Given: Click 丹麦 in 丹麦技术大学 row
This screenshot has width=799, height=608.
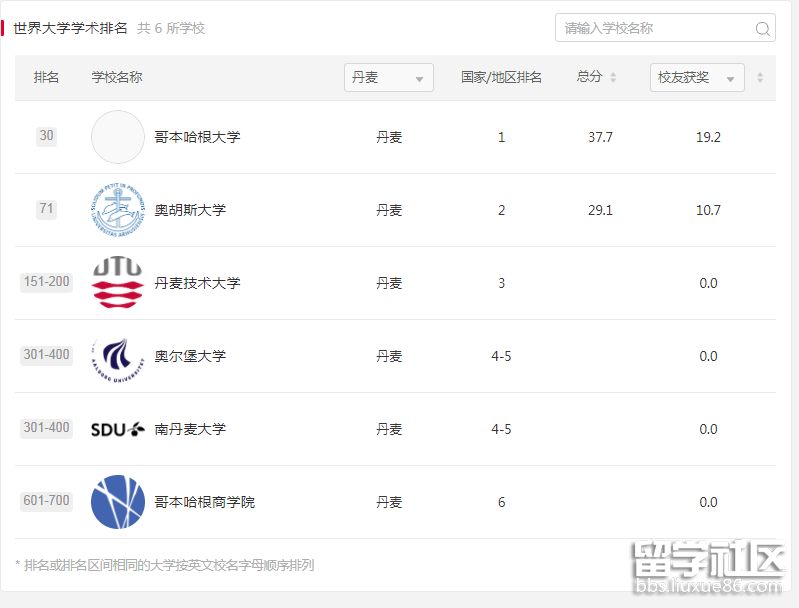Looking at the screenshot, I should point(389,283).
